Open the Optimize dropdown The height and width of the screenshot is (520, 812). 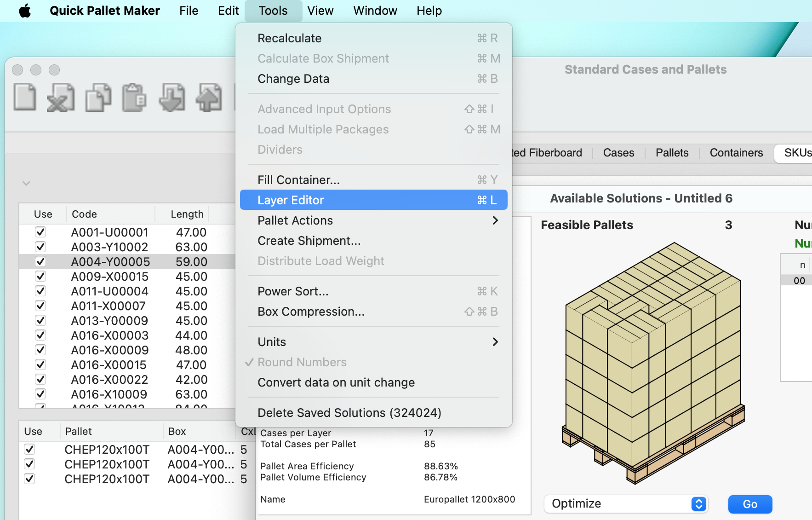tap(626, 504)
